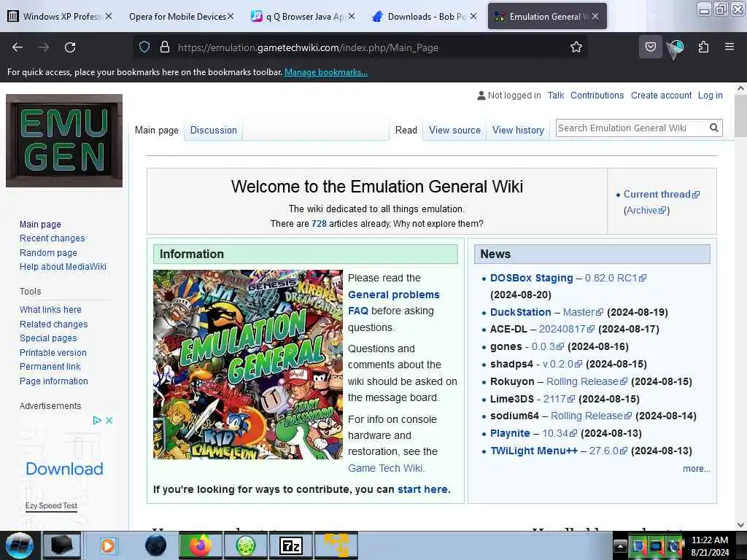Click the 'more...' news link
The image size is (747, 560).
click(696, 469)
